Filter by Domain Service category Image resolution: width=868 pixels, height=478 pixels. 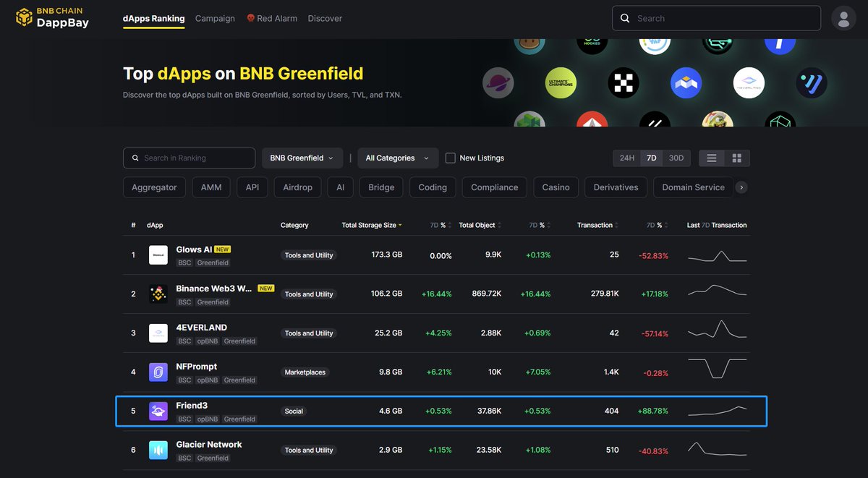point(693,187)
